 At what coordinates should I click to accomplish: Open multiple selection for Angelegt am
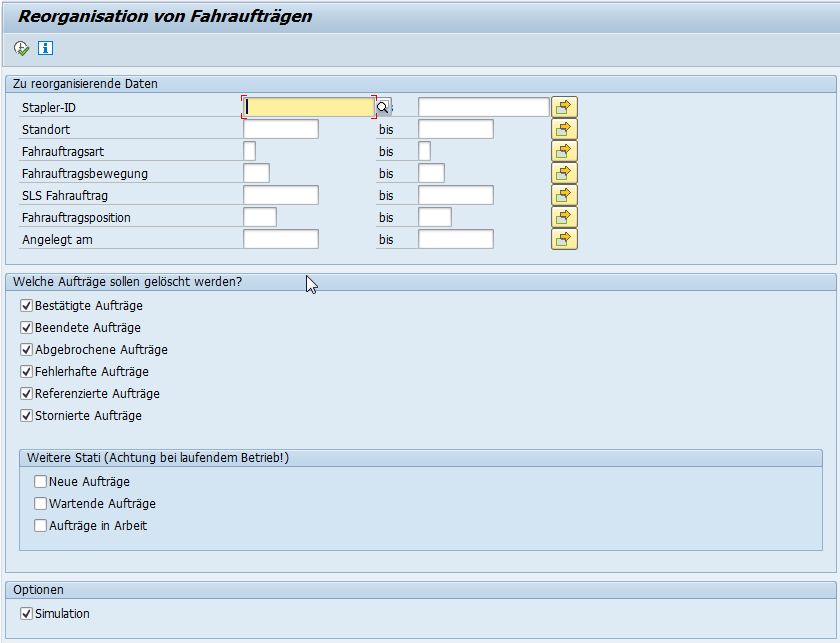coord(564,239)
